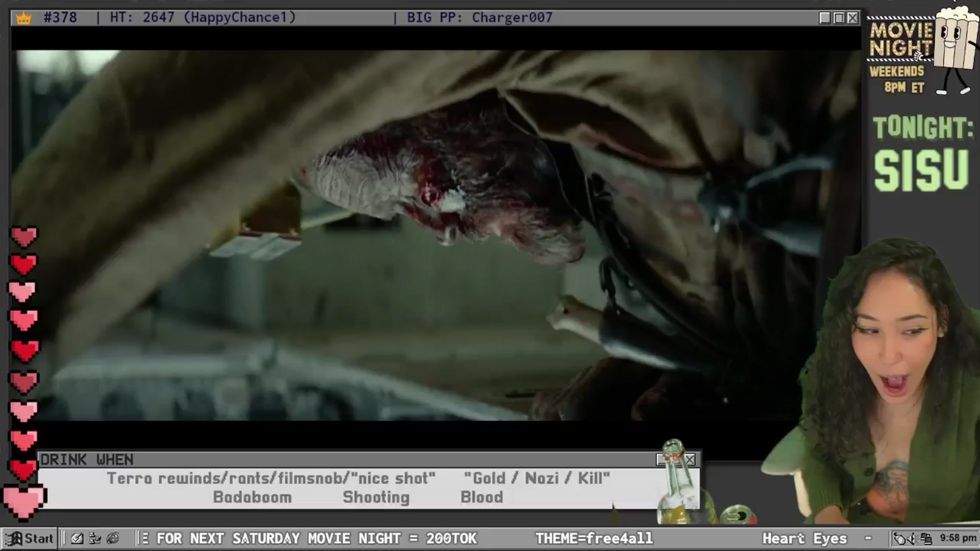Click the "Badaboom" drink rule

252,497
